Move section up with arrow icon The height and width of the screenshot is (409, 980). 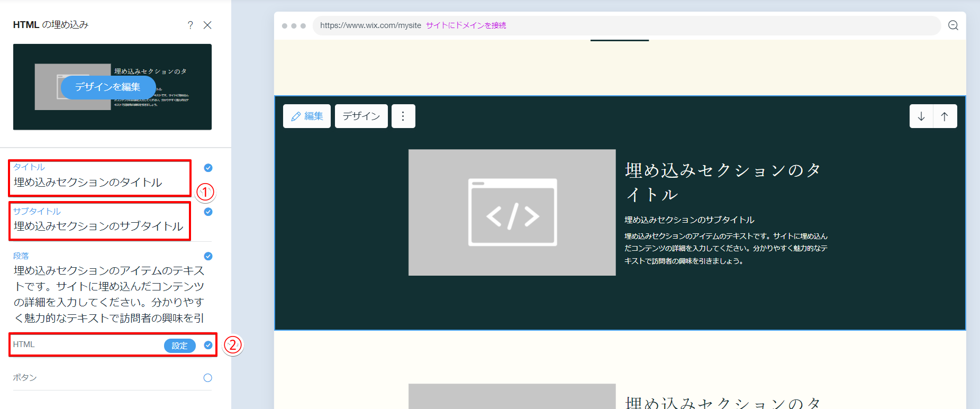coord(945,116)
